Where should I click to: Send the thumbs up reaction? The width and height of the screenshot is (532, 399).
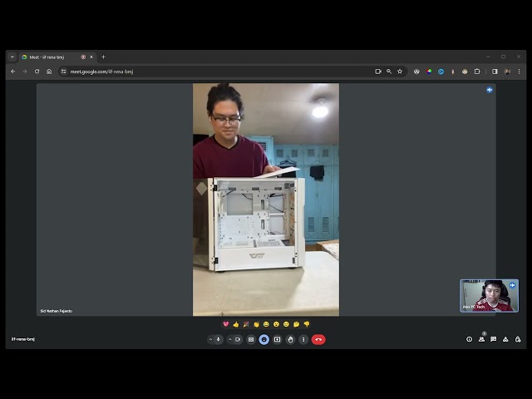(x=236, y=324)
